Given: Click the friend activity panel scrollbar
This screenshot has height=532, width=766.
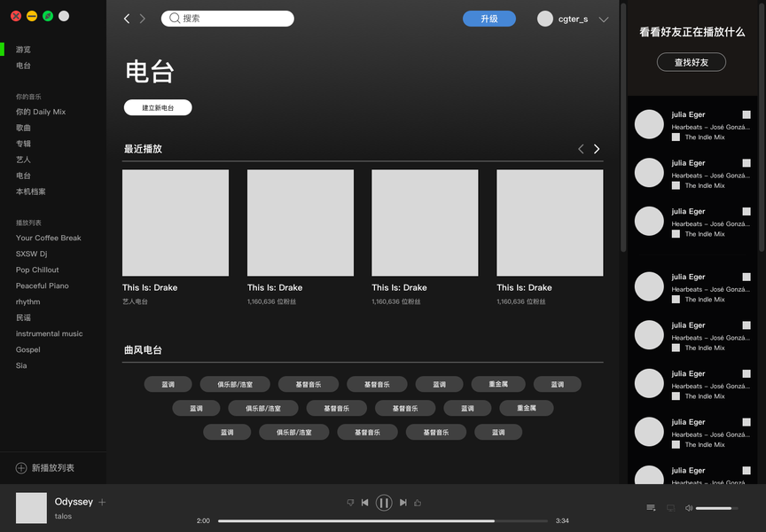Looking at the screenshot, I should [762, 127].
